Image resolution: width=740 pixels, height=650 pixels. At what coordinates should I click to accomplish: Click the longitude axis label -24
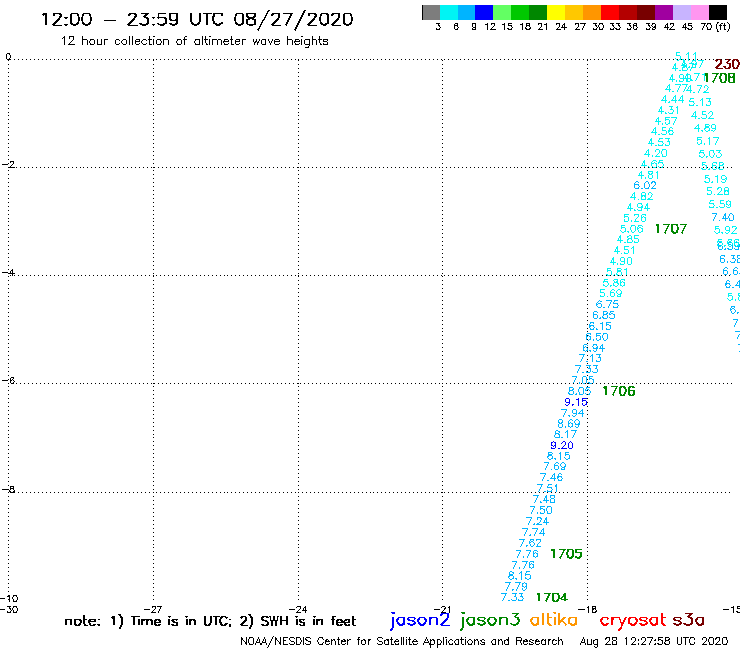tap(298, 610)
